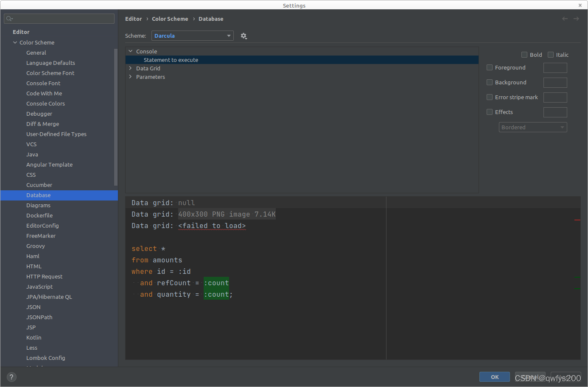Image resolution: width=588 pixels, height=387 pixels.
Task: Click Color Scheme in the breadcrumb path
Action: 170,19
